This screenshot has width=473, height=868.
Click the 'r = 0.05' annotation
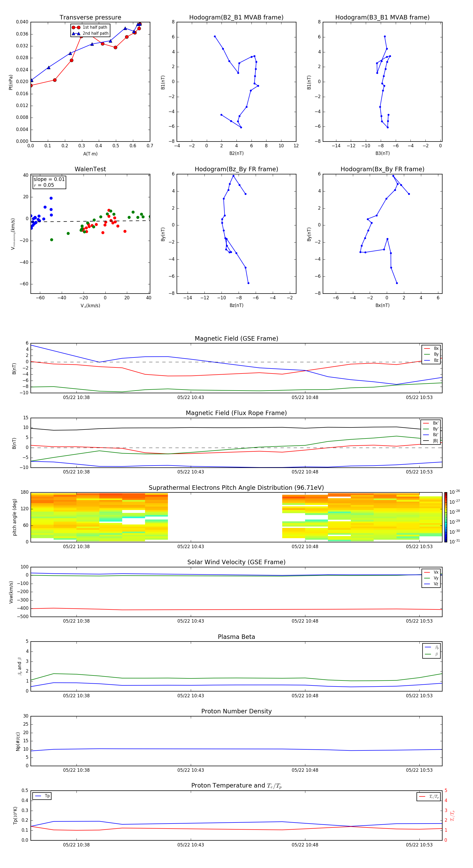(x=44, y=185)
